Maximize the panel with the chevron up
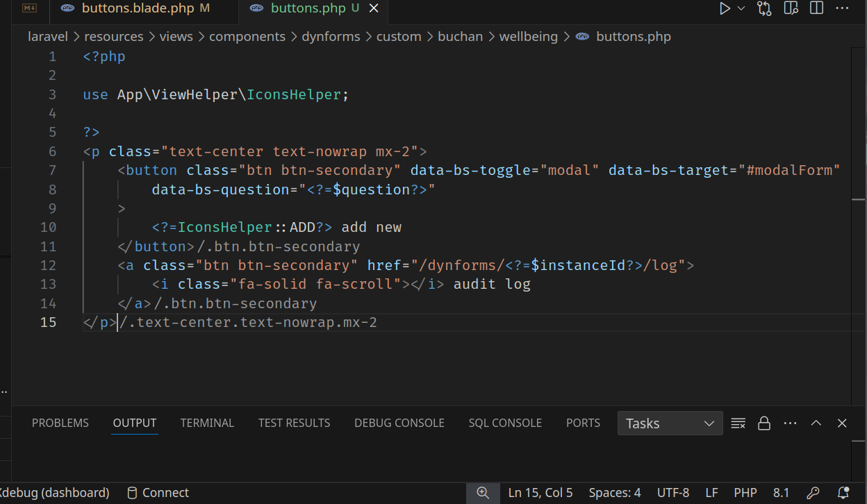This screenshot has height=504, width=867. [816, 423]
